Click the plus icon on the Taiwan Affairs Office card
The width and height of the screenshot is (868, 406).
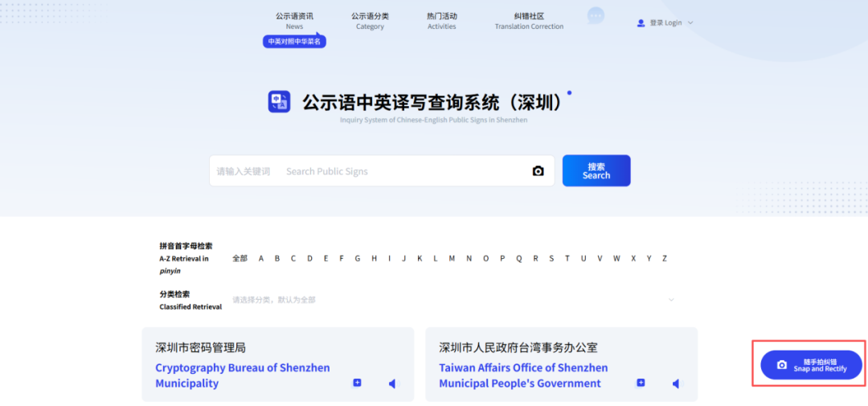[x=641, y=383]
